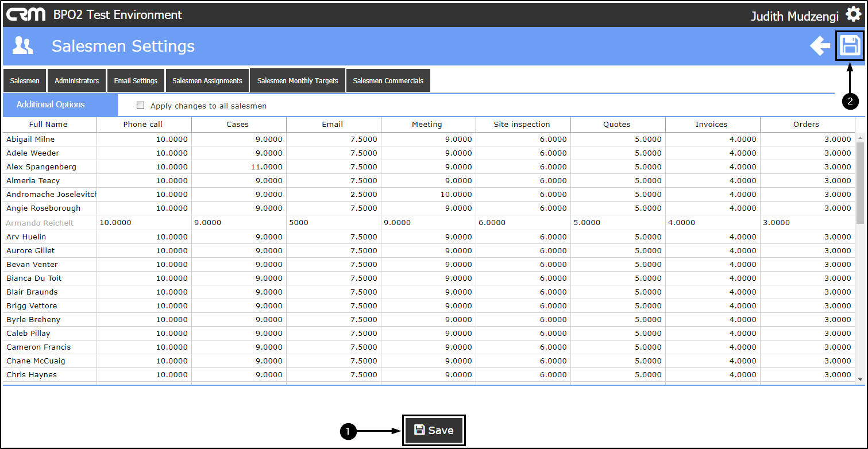
Task: Open the Administrators tab
Action: [x=77, y=80]
